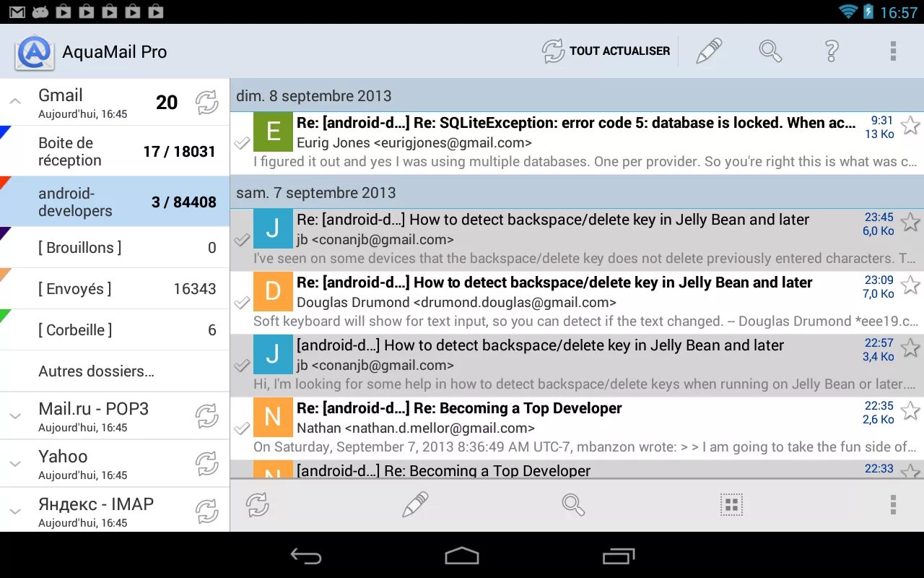The height and width of the screenshot is (578, 924).
Task: Star Nathan's Becoming a Top Developer email
Action: pyautogui.click(x=911, y=410)
